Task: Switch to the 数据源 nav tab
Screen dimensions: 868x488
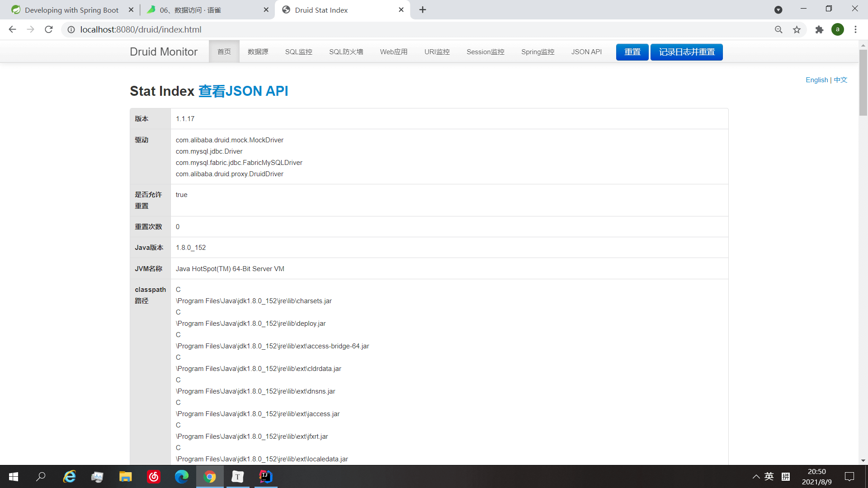Action: (x=258, y=52)
